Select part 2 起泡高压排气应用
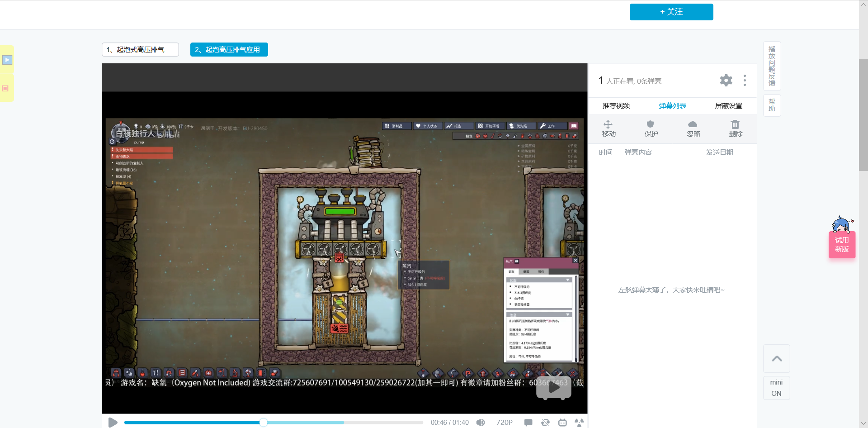 (x=229, y=50)
